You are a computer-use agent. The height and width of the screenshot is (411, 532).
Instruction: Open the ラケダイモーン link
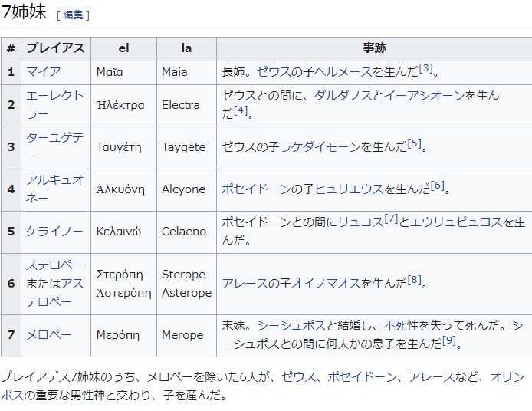[x=320, y=146]
